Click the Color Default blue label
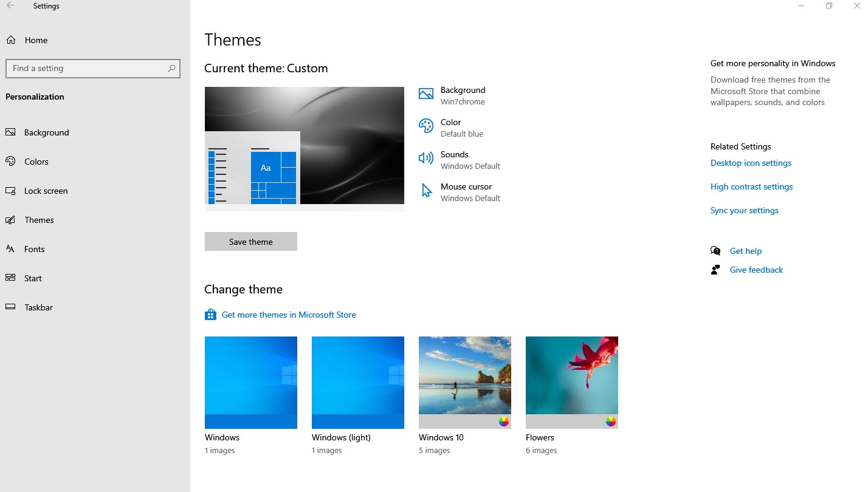This screenshot has width=868, height=492. coord(462,128)
